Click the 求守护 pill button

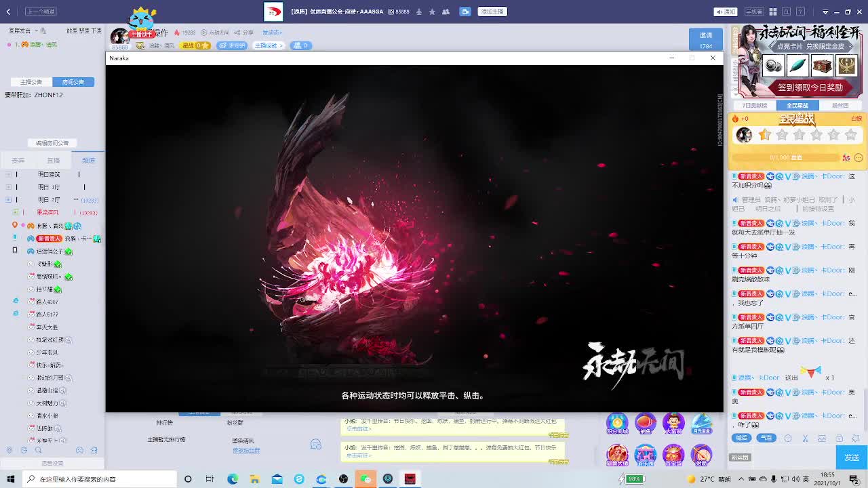(232, 45)
